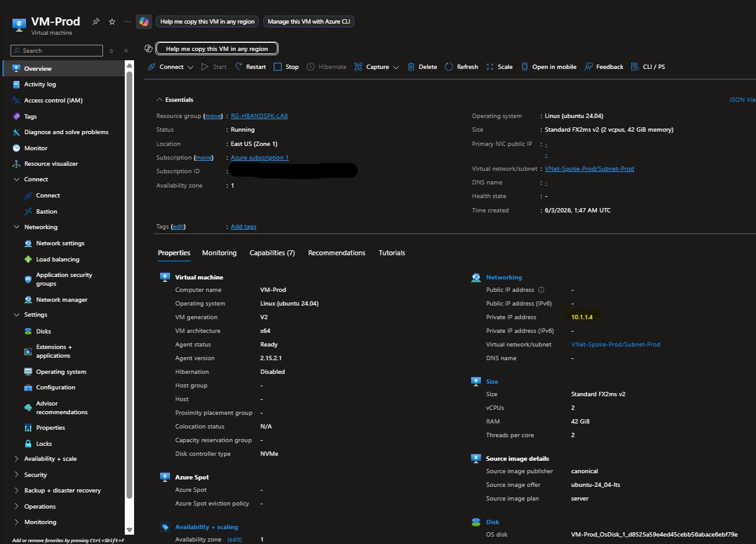The height and width of the screenshot is (544, 756).
Task: Collapse the sidebar with double chevron
Action: tap(126, 51)
